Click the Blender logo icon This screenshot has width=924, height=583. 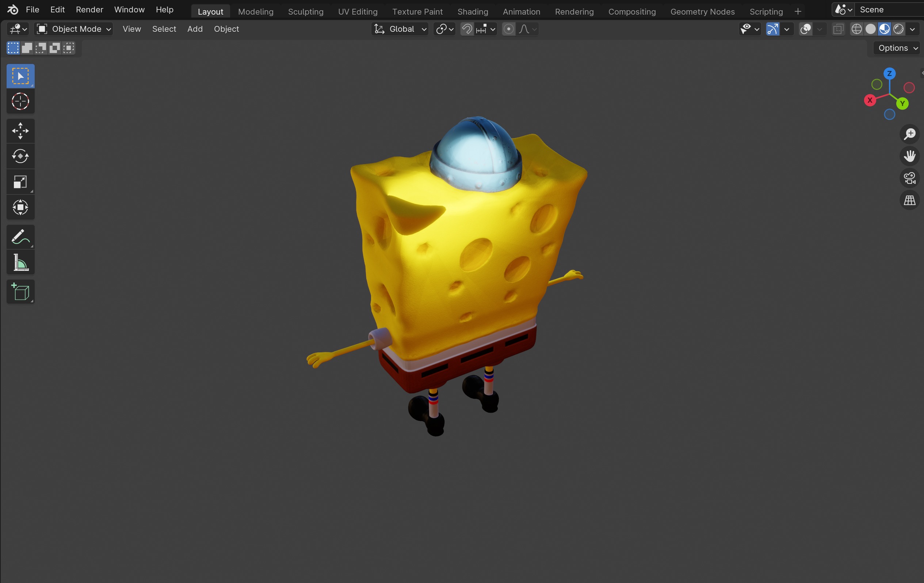click(13, 10)
